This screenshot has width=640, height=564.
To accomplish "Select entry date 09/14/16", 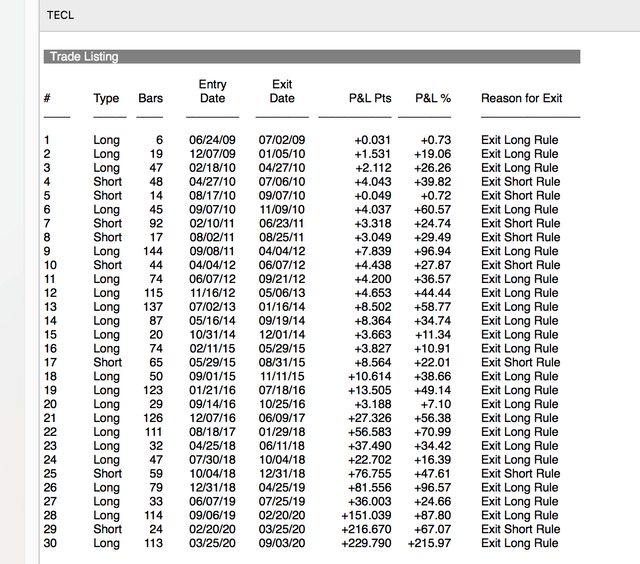I will [x=212, y=404].
